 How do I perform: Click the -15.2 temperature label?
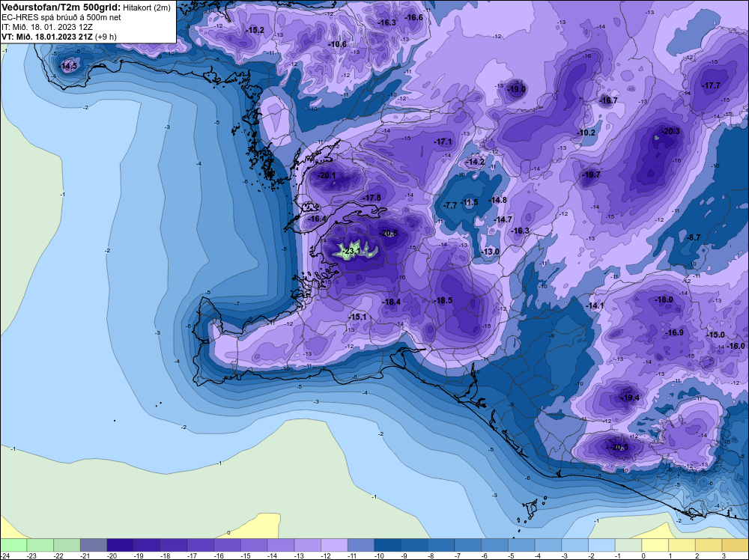[255, 30]
